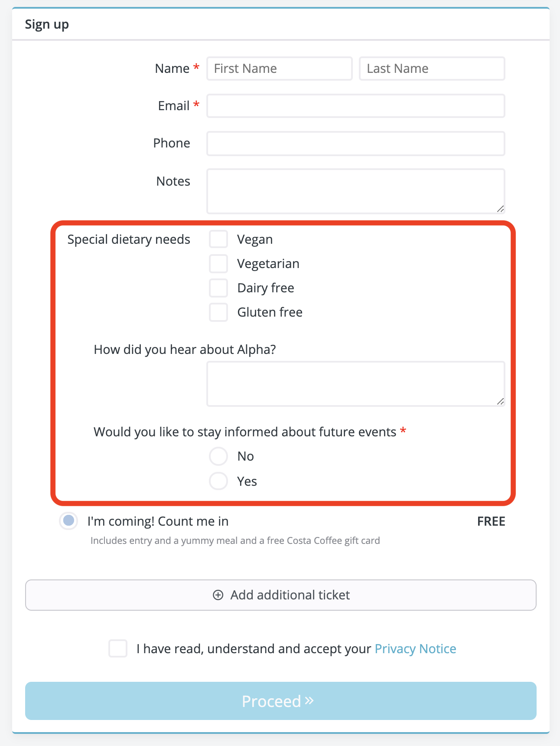
Task: Click the How did you hear about Alpha textbox
Action: coord(356,384)
